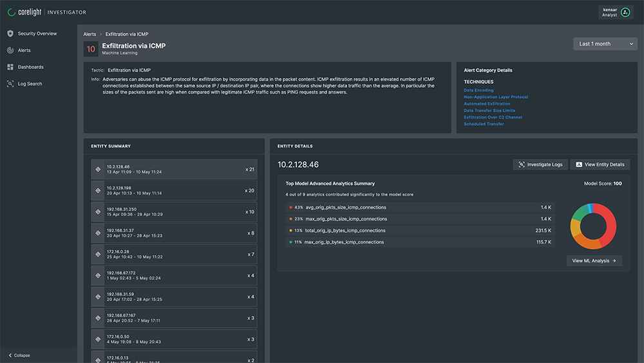Image resolution: width=644 pixels, height=363 pixels.
Task: Click the entity icon beside 192.168.31.250
Action: pyautogui.click(x=98, y=212)
